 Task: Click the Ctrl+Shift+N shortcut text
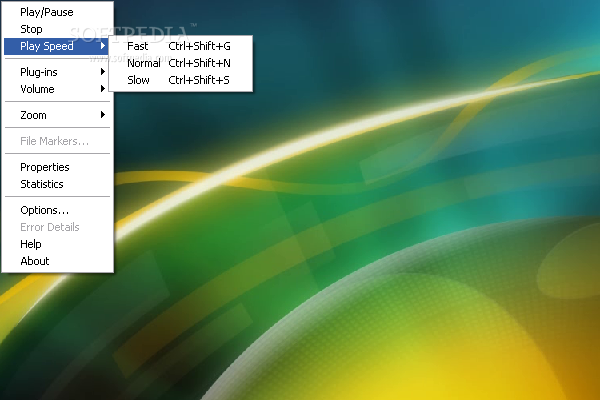point(199,63)
